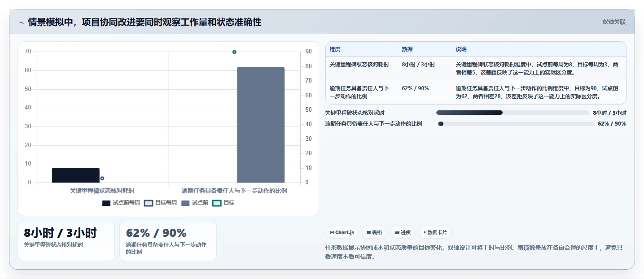Click the 62% / 90% data card
This screenshot has height=279, width=644.
pos(168,241)
